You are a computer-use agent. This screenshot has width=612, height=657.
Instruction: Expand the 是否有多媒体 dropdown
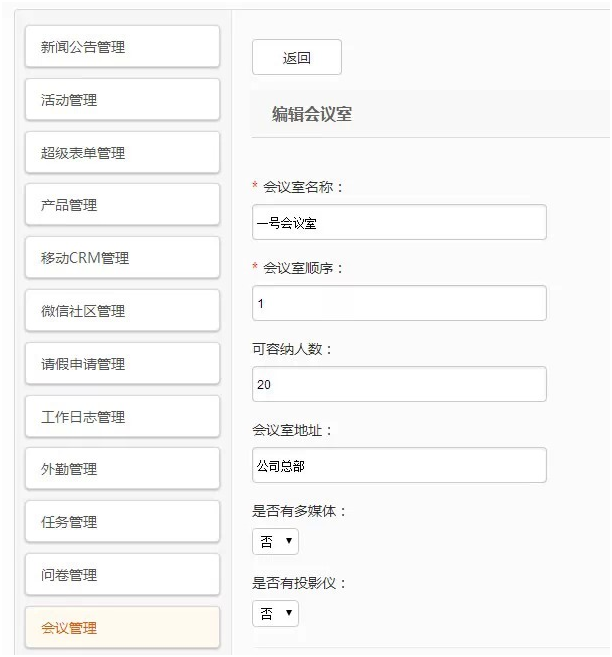[x=275, y=542]
